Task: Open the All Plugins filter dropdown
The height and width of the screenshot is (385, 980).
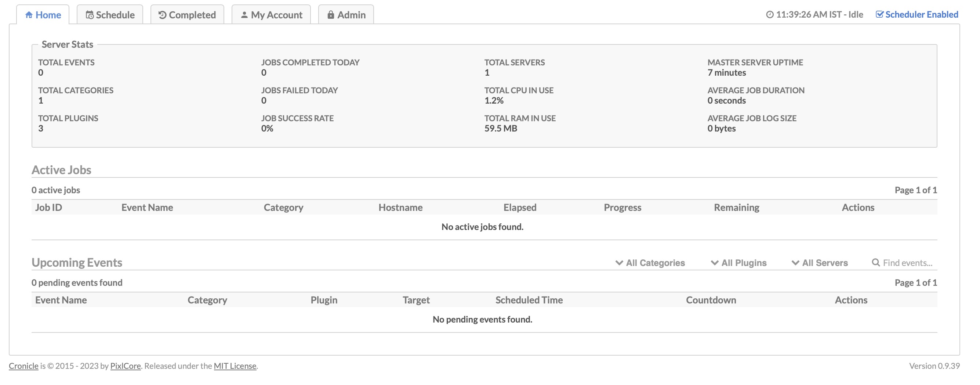Action: click(738, 263)
